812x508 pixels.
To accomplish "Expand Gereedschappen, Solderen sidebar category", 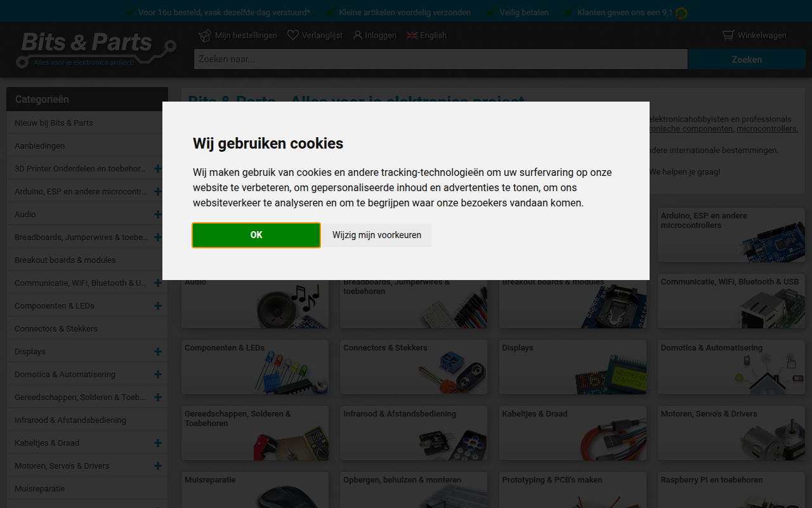I will coord(158,398).
